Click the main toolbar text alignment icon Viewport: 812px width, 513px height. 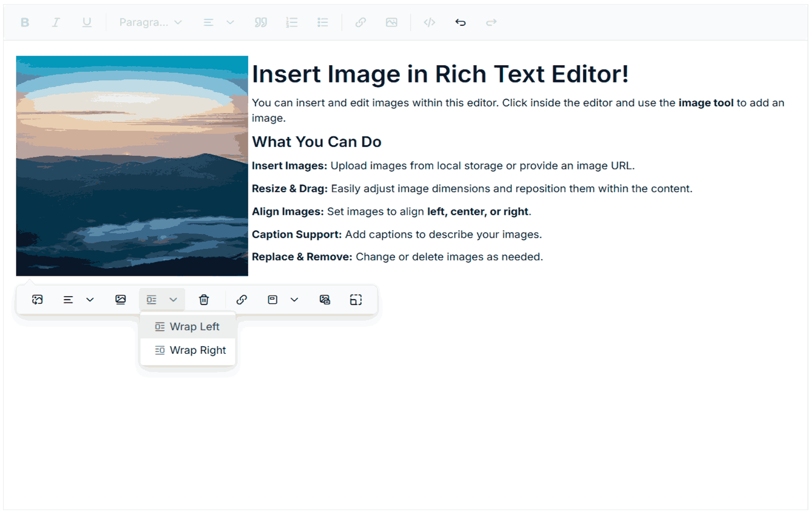click(x=208, y=22)
